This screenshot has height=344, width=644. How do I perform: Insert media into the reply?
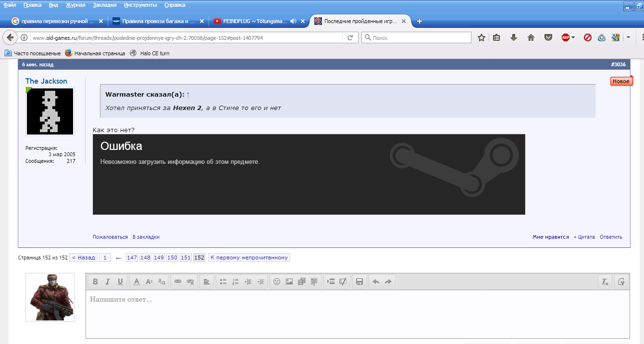click(x=302, y=282)
